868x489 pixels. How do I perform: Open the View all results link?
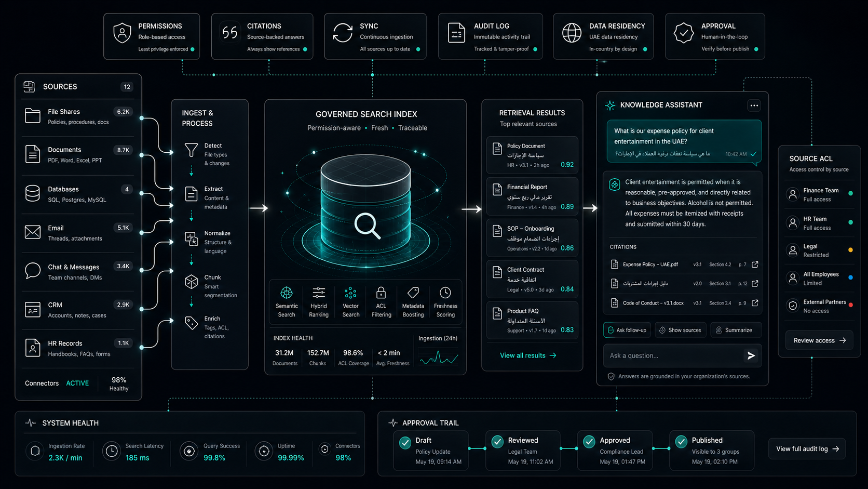[x=528, y=355]
